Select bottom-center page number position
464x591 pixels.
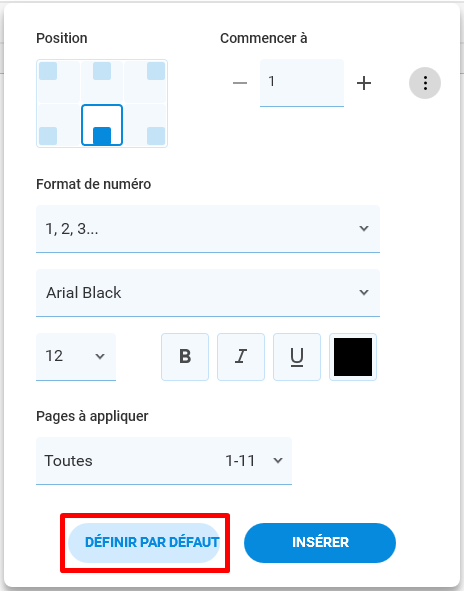[x=102, y=125]
